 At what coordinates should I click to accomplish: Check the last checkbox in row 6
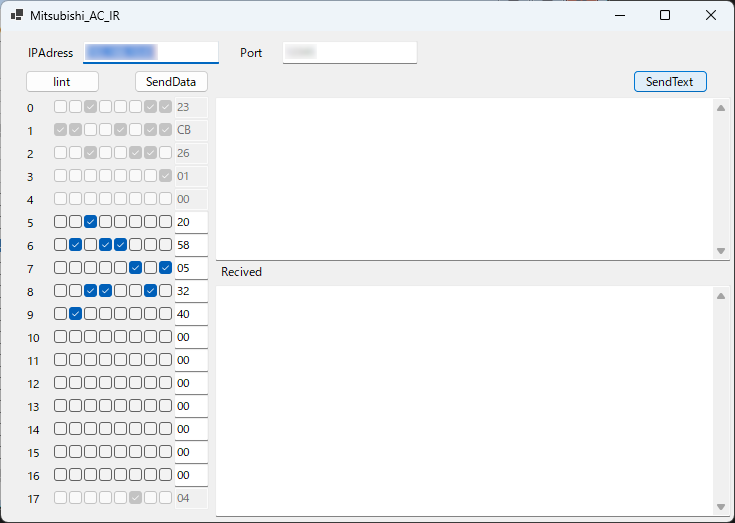coord(165,244)
